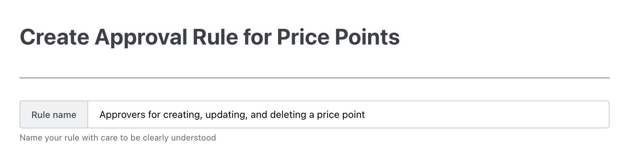Click the word "updating," in the rule name
644x160 pixels.
pyautogui.click(x=226, y=115)
